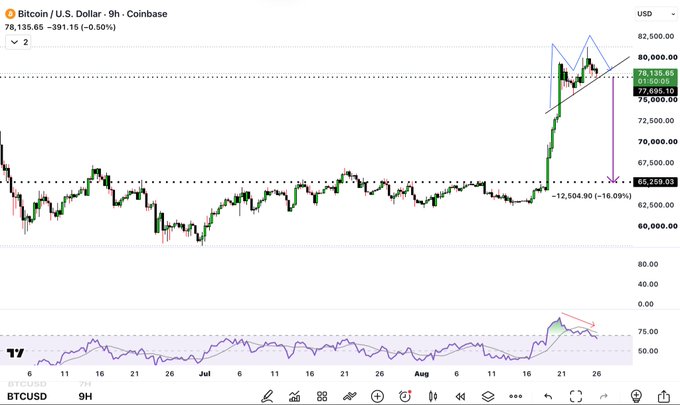Open the three-dots more menu

[x=516, y=396]
